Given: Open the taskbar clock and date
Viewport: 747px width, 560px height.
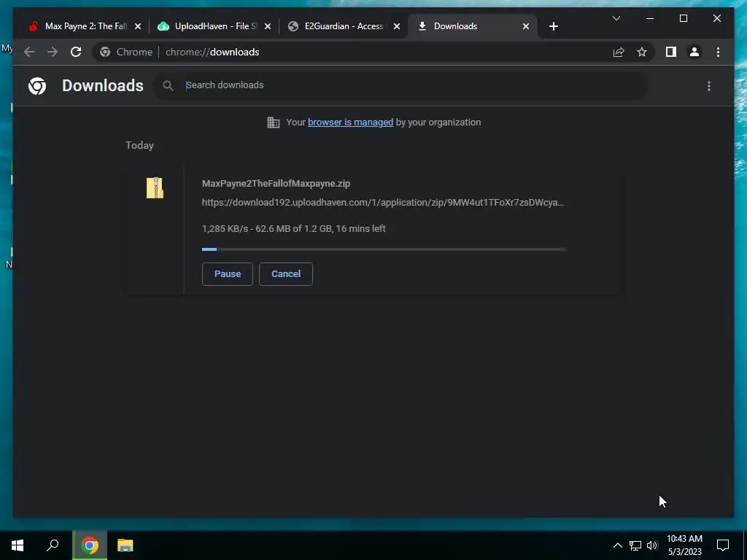Looking at the screenshot, I should [x=684, y=545].
